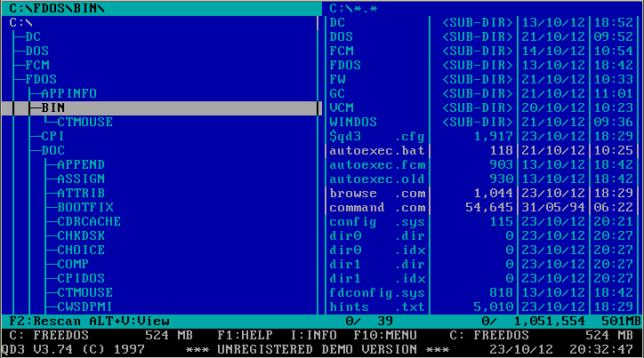The image size is (644, 358).
Task: Click C:\*.* file mask header
Action: click(354, 8)
